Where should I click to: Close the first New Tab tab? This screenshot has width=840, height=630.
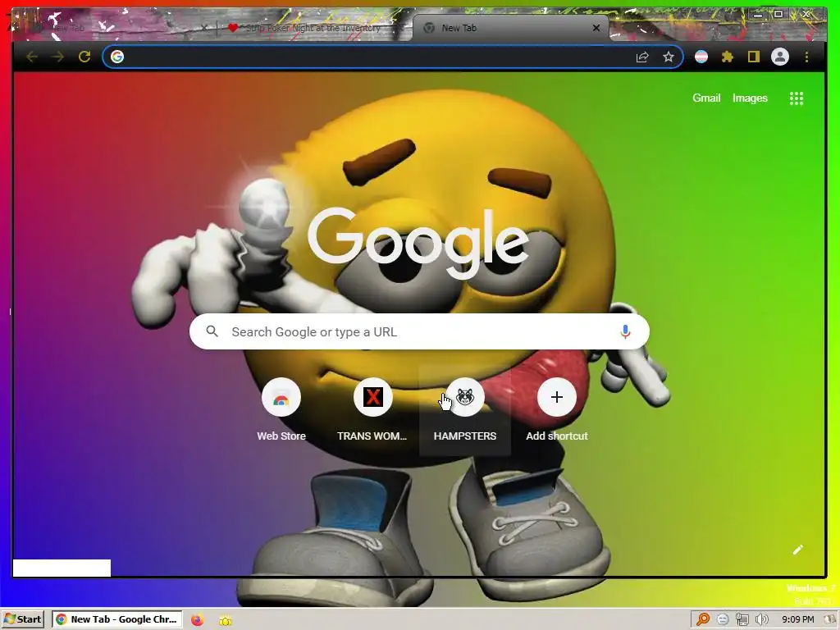pyautogui.click(x=203, y=28)
